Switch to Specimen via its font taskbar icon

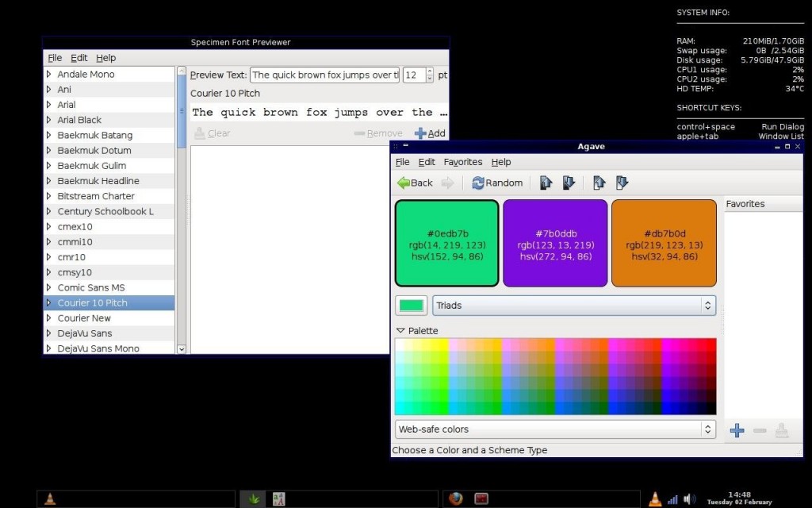tap(278, 498)
